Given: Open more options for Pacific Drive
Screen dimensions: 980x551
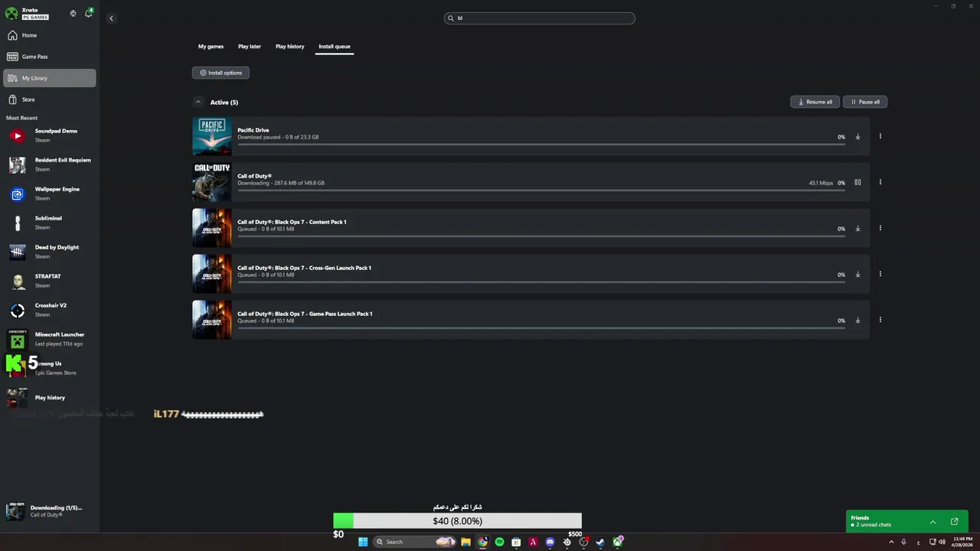Looking at the screenshot, I should (880, 136).
